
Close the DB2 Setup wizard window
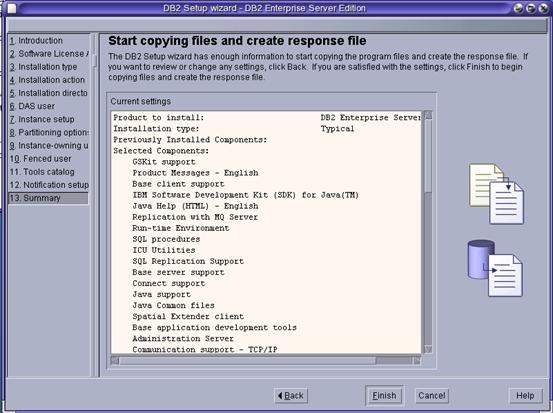click(x=543, y=8)
